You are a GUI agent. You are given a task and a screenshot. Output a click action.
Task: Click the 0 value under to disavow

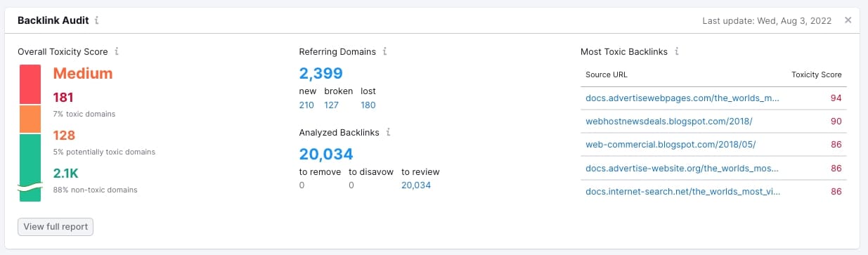coord(351,185)
